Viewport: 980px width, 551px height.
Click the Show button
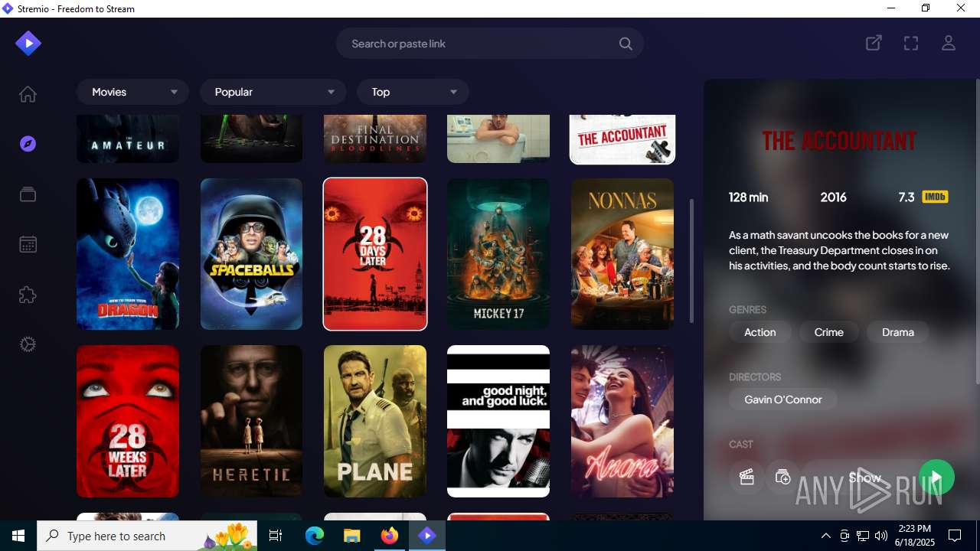tap(864, 478)
